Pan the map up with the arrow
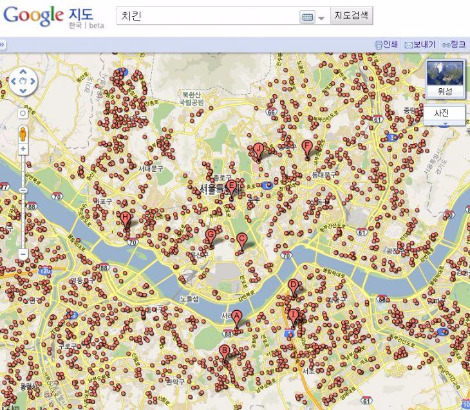 pos(23,71)
